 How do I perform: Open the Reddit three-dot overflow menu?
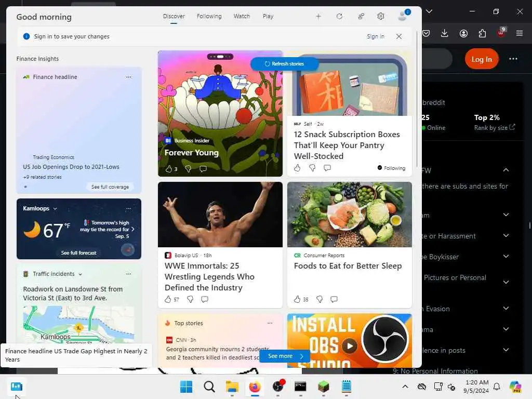[513, 59]
